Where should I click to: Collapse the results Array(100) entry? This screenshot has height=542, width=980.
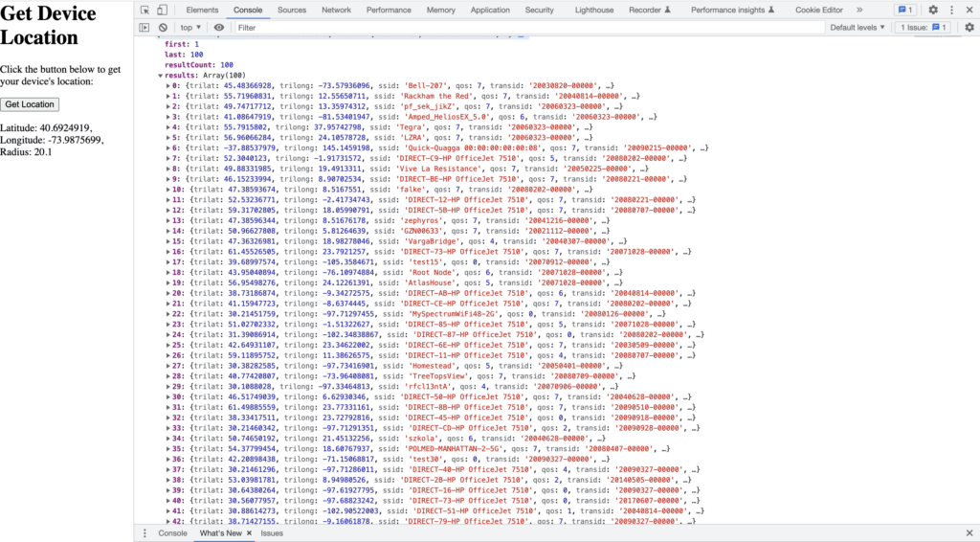click(162, 74)
